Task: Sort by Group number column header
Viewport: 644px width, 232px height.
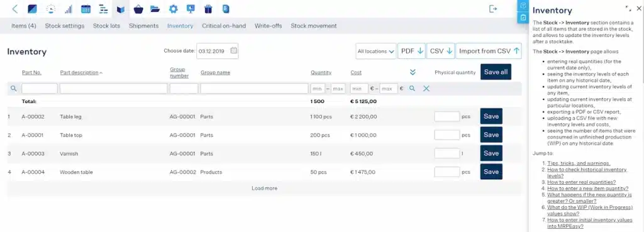Action: pos(179,73)
